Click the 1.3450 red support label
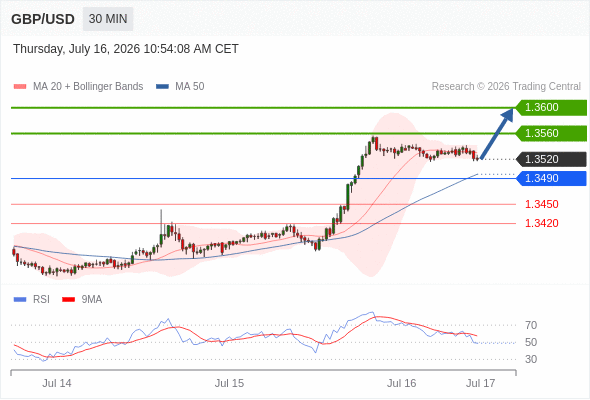 pos(542,204)
